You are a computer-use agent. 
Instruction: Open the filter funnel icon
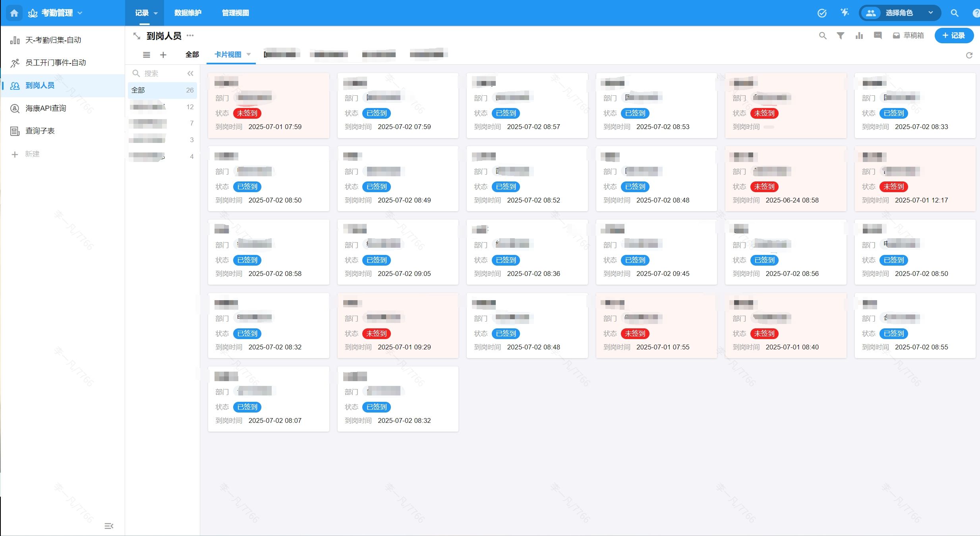841,36
